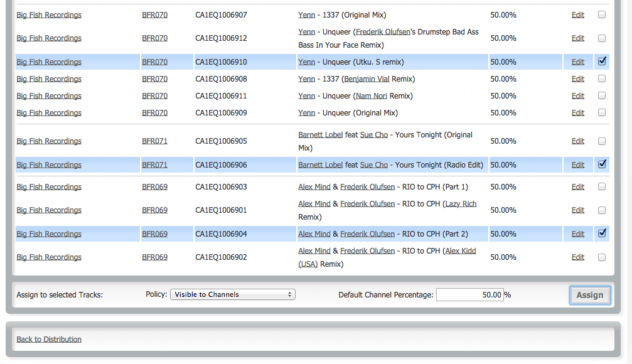Edit the RIO to CPH Lazy Rich Remix

(577, 210)
